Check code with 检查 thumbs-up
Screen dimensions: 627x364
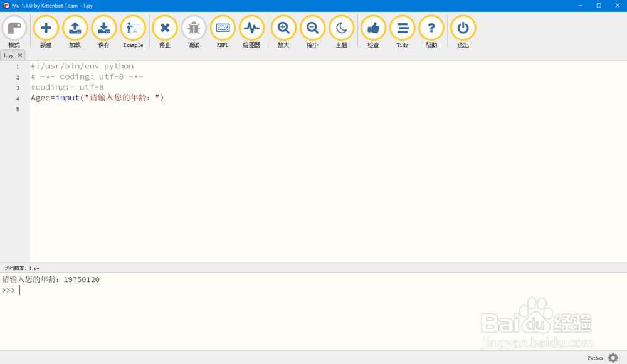click(x=374, y=32)
